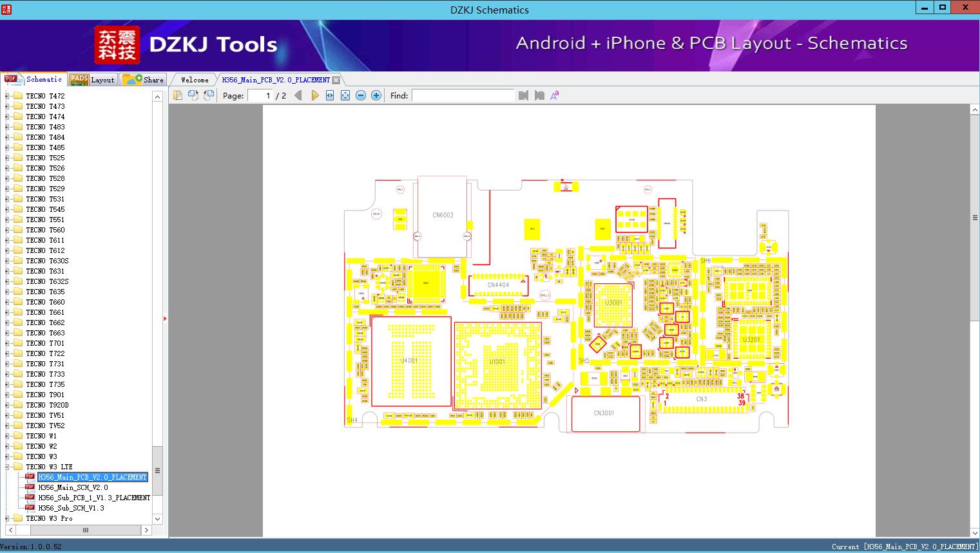Close the H356_Main_PCB_V2.0_PLACEMENT tab

click(x=336, y=80)
